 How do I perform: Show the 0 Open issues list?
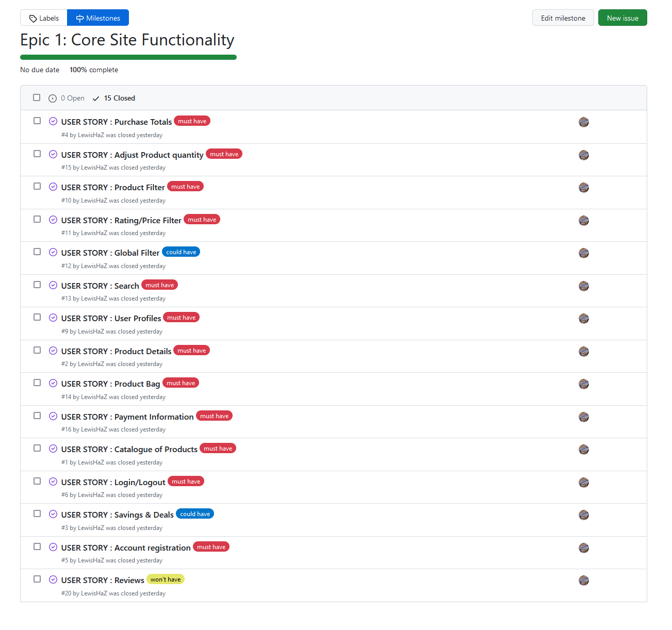pyautogui.click(x=67, y=98)
